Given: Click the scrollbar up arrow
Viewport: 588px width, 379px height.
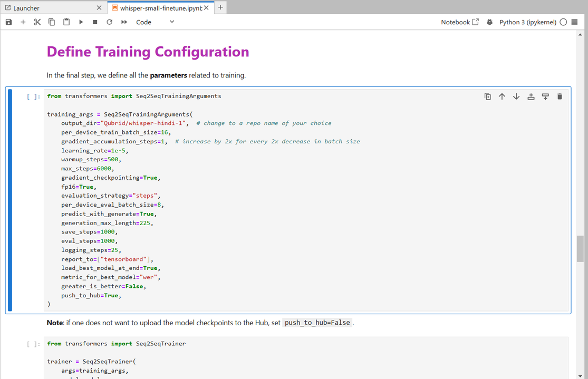Looking at the screenshot, I should point(581,34).
